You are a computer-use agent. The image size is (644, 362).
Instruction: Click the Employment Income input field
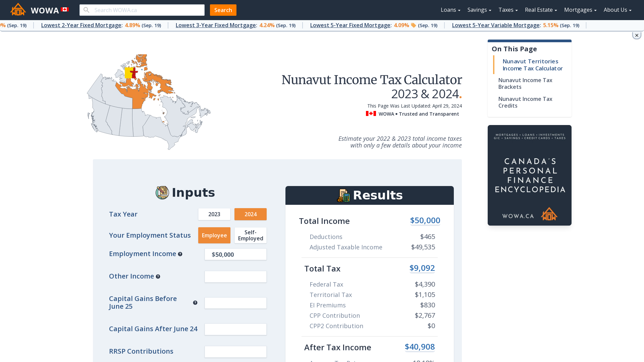235,254
